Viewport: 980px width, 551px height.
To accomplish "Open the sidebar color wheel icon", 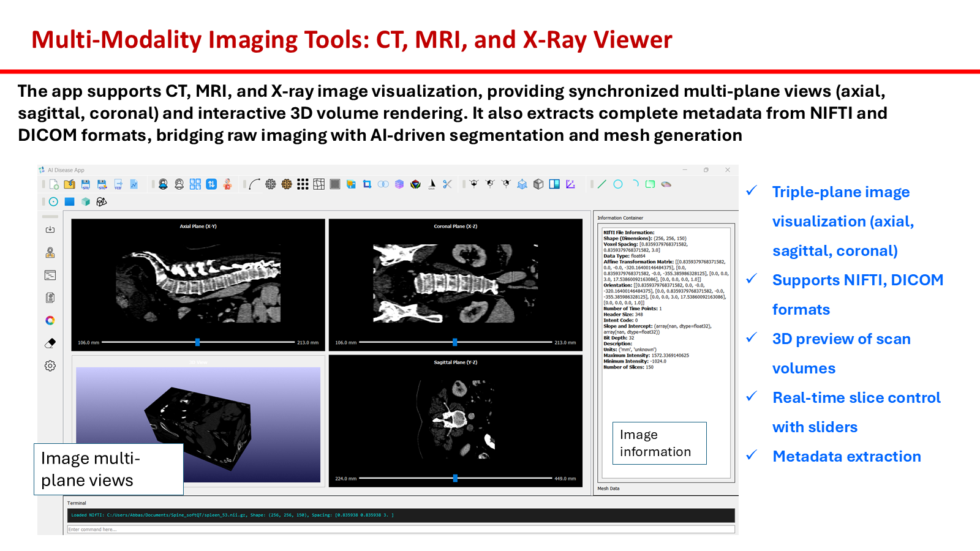I will coord(50,320).
